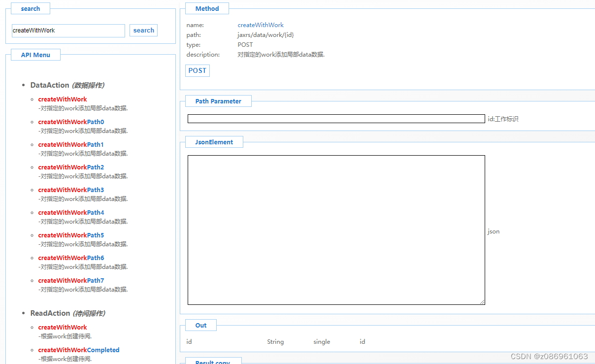This screenshot has width=595, height=364.
Task: Click the POST button under the method description
Action: click(197, 70)
